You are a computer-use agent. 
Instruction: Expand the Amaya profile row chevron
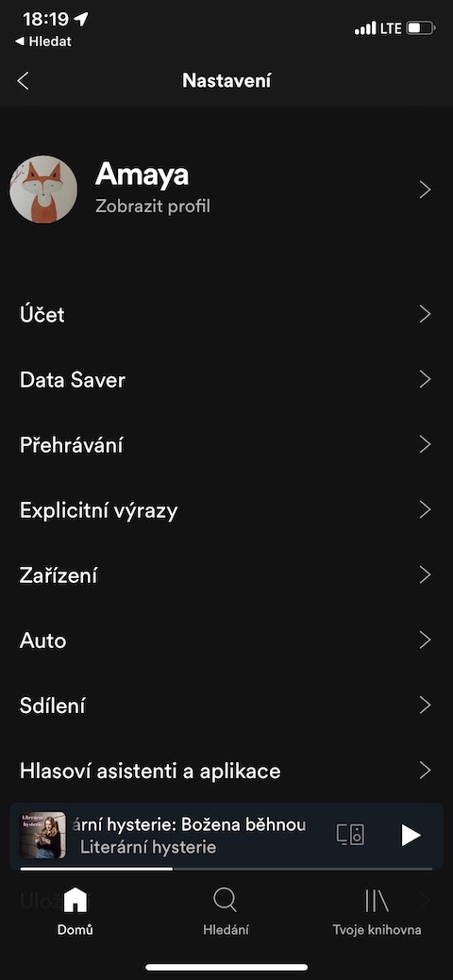click(425, 190)
